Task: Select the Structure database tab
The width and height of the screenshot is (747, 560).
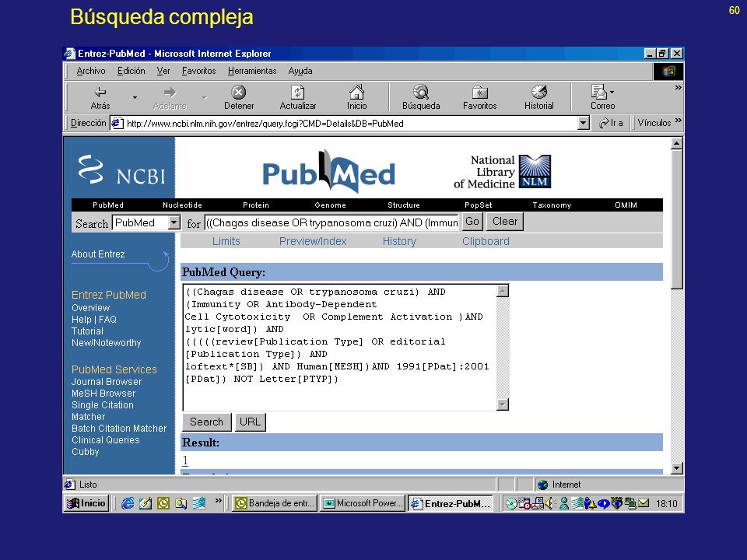Action: 404,205
